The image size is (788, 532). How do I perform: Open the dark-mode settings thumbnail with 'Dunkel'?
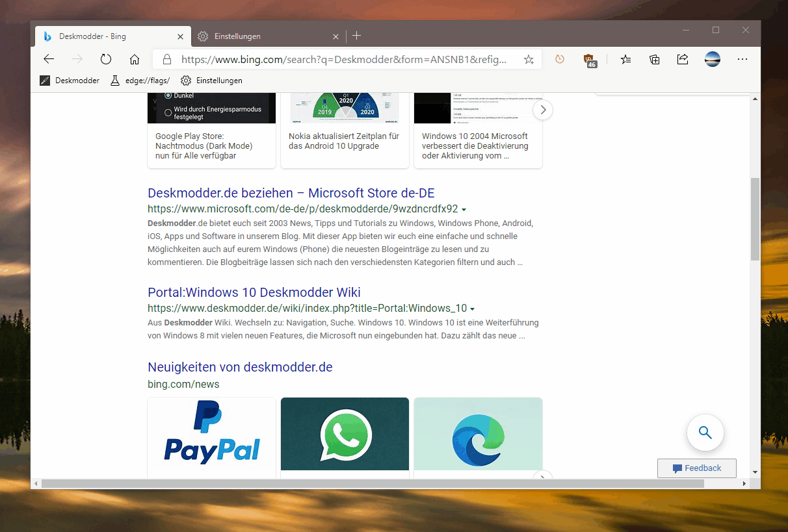click(212, 108)
